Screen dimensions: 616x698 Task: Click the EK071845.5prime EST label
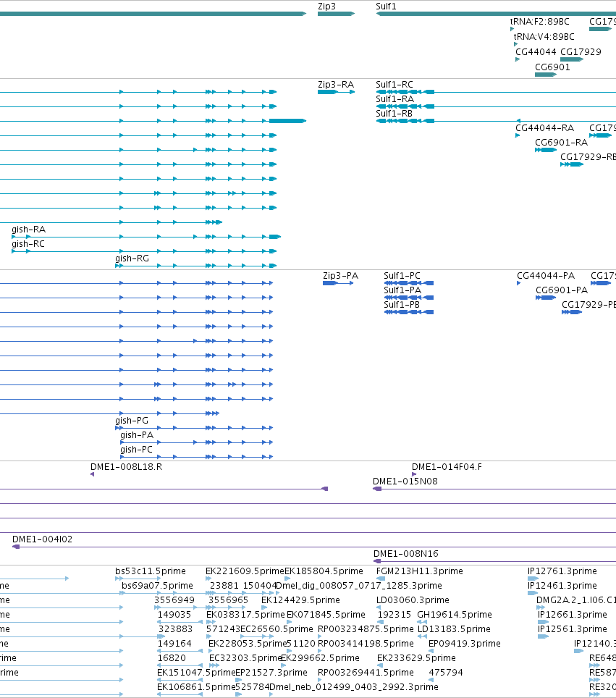[x=326, y=614]
